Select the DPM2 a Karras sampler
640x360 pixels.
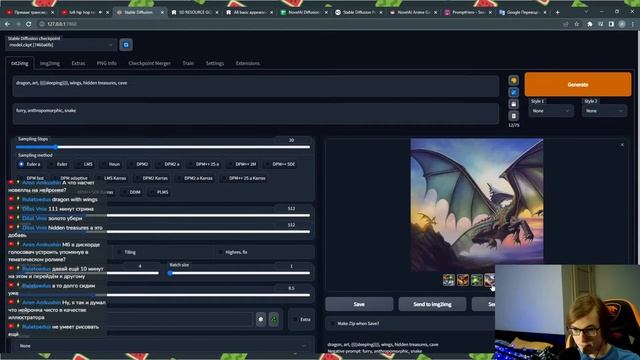click(x=194, y=178)
